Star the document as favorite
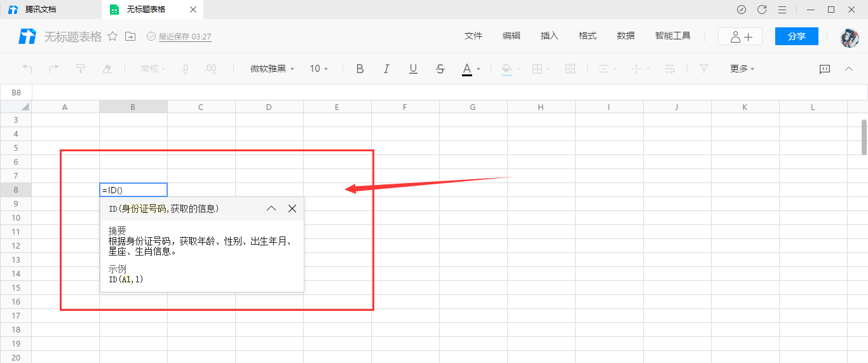868x363 pixels. point(112,36)
